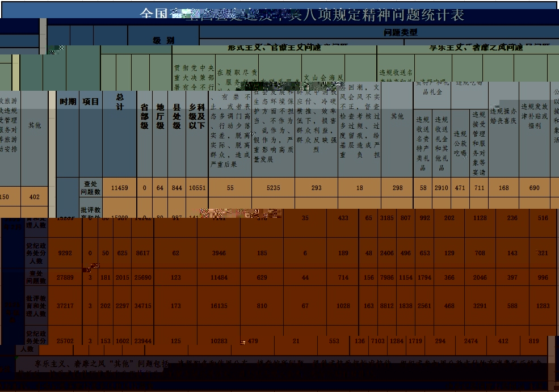Select the cell with value 1283

[x=543, y=306]
